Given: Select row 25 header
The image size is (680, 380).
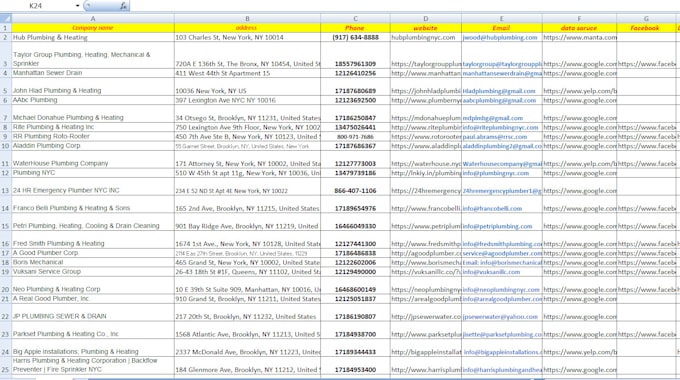Looking at the screenshot, I should coord(6,365).
